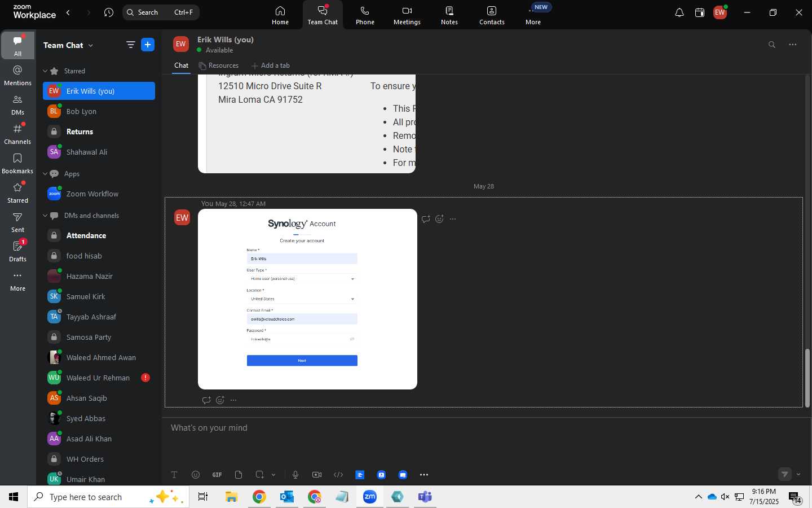Click Add a tab
Viewport: 812px width, 508px height.
tap(271, 65)
